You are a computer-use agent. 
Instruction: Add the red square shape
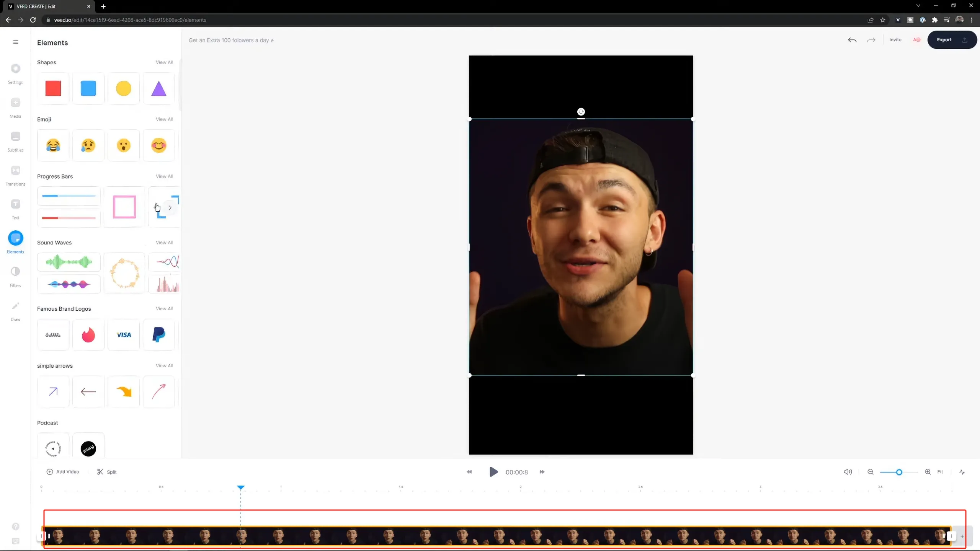pos(53,88)
